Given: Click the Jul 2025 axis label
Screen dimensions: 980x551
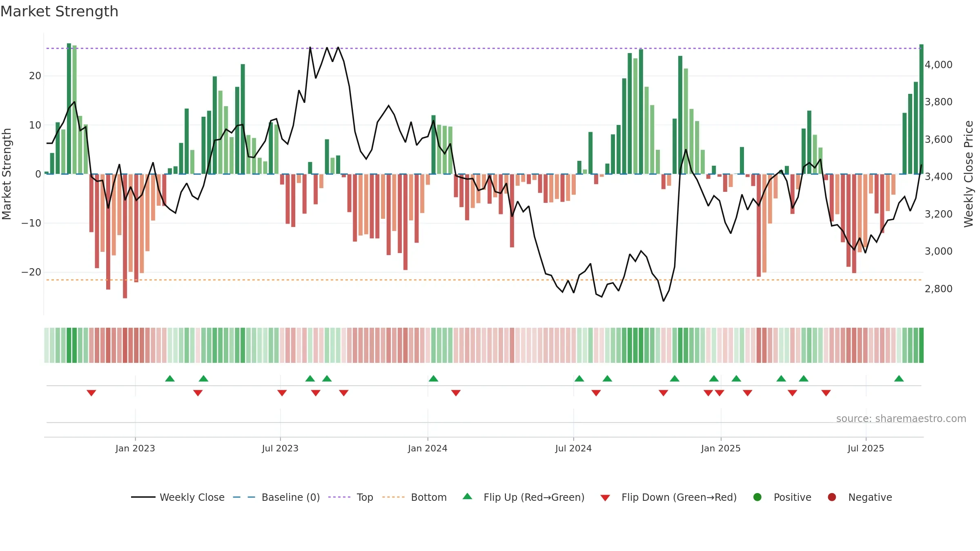Looking at the screenshot, I should pos(866,448).
